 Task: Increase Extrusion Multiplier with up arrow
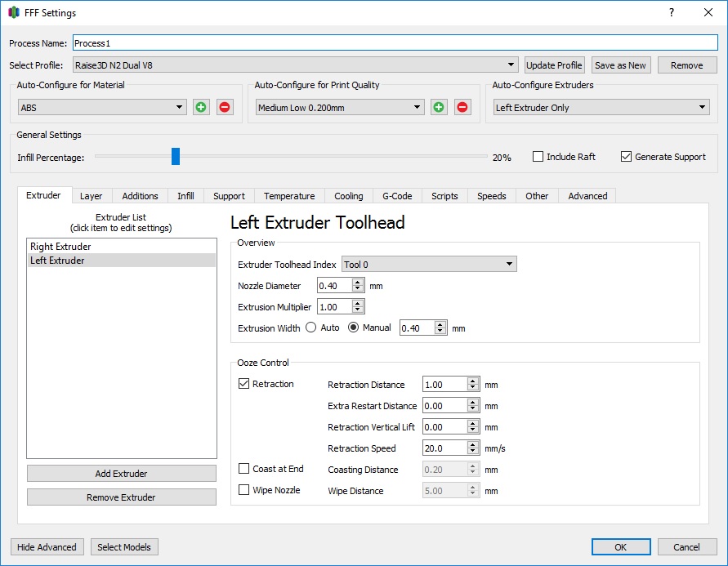358,303
